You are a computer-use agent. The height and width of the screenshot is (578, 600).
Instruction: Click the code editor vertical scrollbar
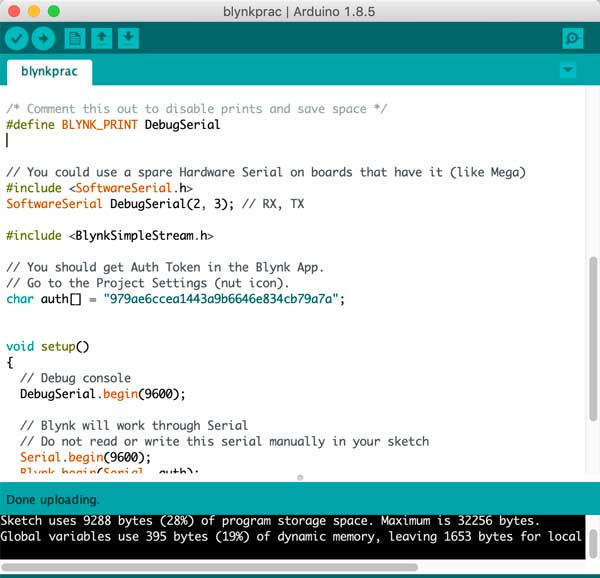point(593,339)
